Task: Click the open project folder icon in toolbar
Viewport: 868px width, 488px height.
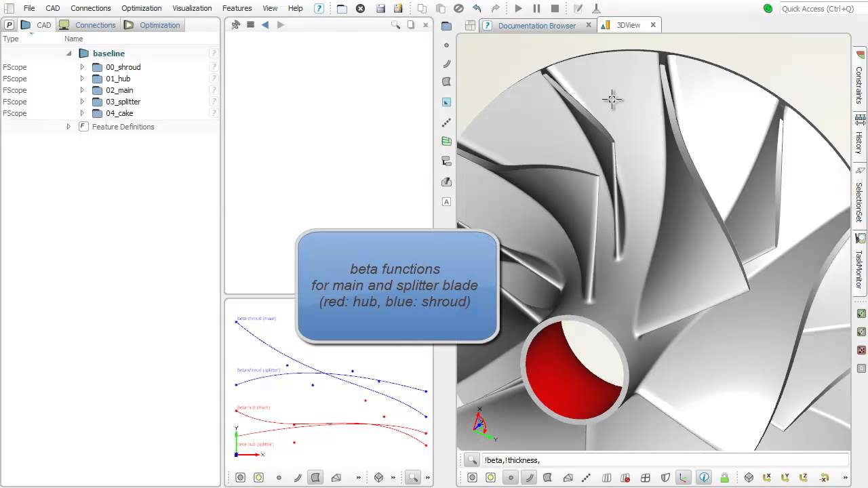Action: [342, 8]
